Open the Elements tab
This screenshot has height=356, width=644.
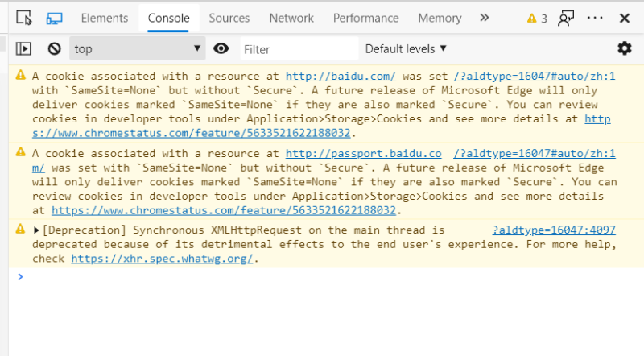point(105,18)
